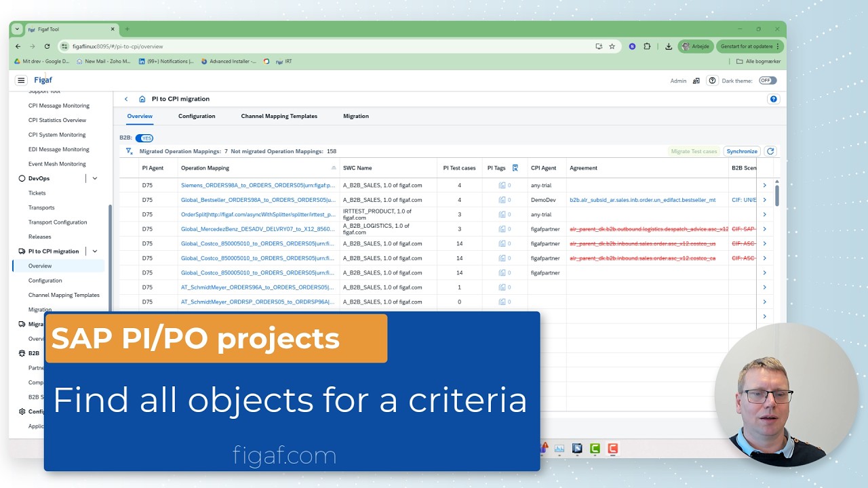Select the Figaf Tool browser tab

click(72, 29)
